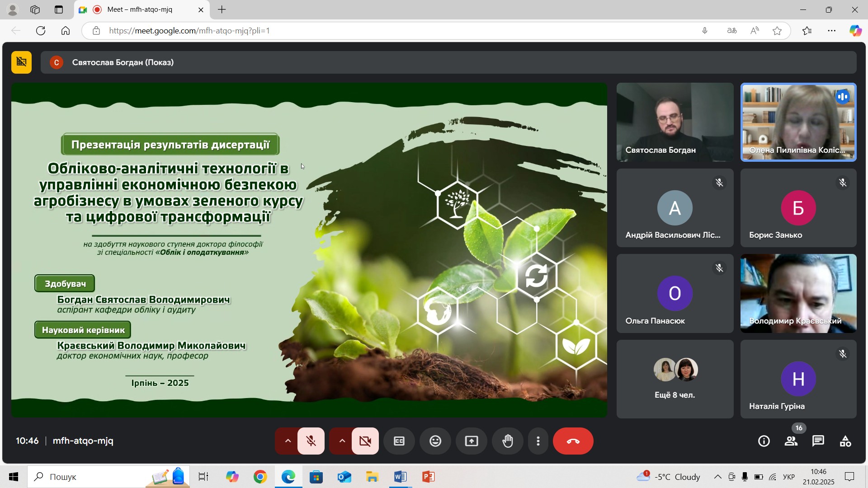The height and width of the screenshot is (488, 868).
Task: Switch to PowerPoint on the taskbar
Action: click(x=428, y=477)
